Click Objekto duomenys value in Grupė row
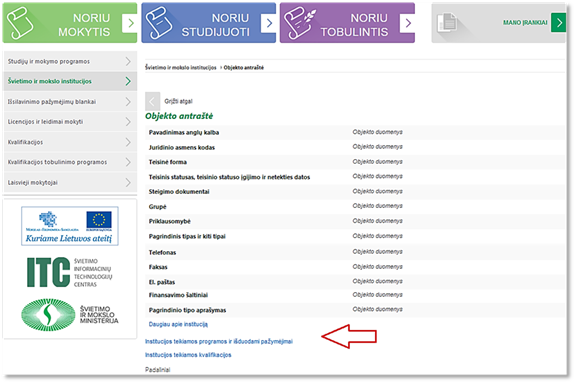 click(377, 206)
